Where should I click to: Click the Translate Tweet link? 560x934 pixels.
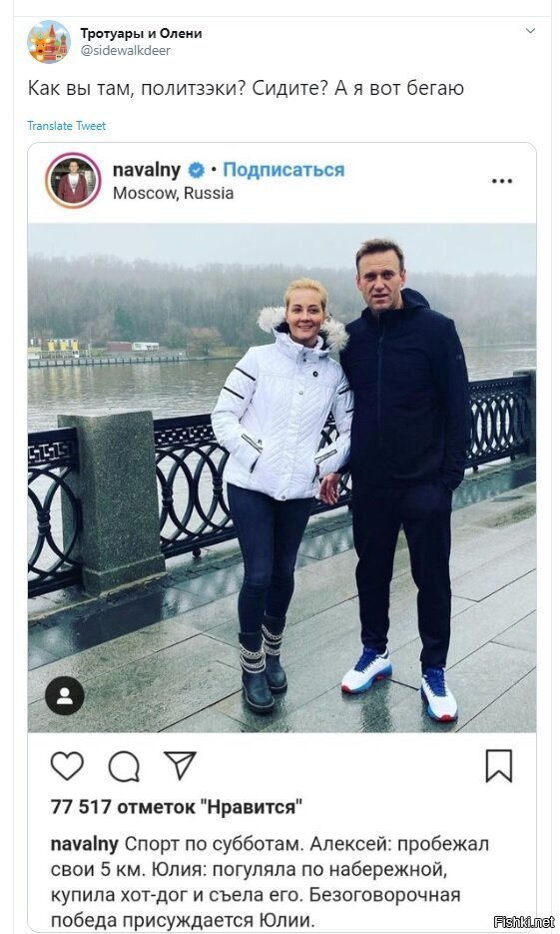tap(67, 126)
